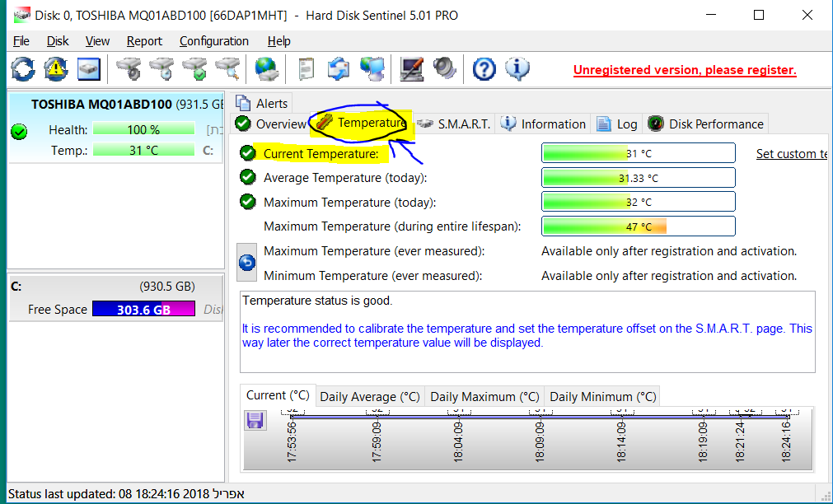Click the Temp. 31 °C bar in left panel
The width and height of the screenshot is (833, 504).
(x=143, y=150)
